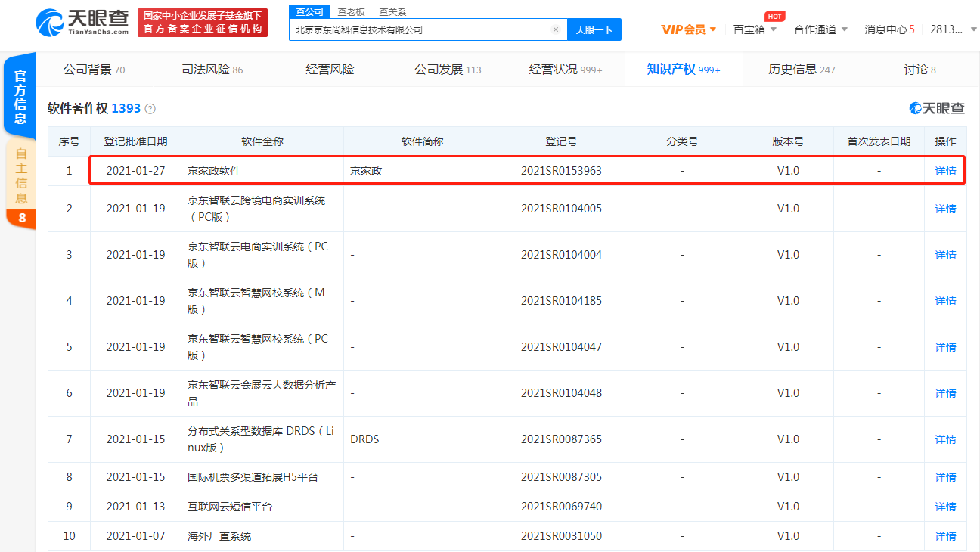Switch to the 经营状况 tab
The image size is (980, 552).
coord(566,70)
